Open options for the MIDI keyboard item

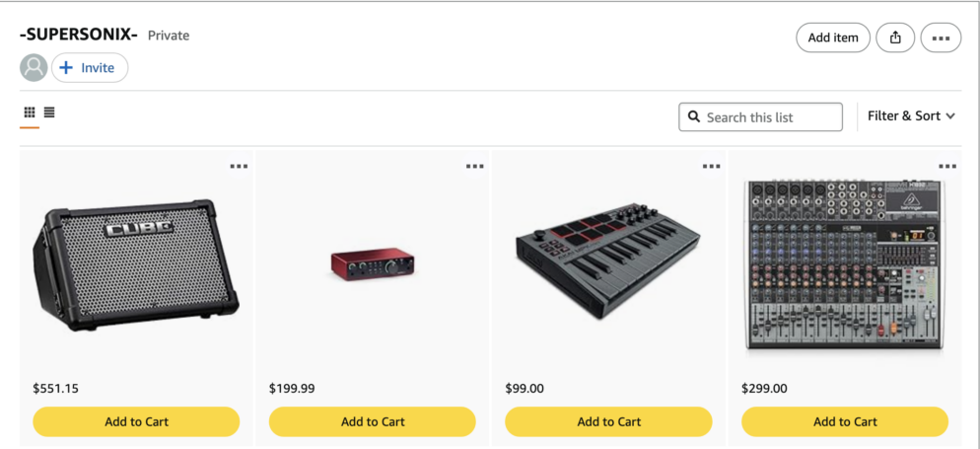(x=711, y=166)
